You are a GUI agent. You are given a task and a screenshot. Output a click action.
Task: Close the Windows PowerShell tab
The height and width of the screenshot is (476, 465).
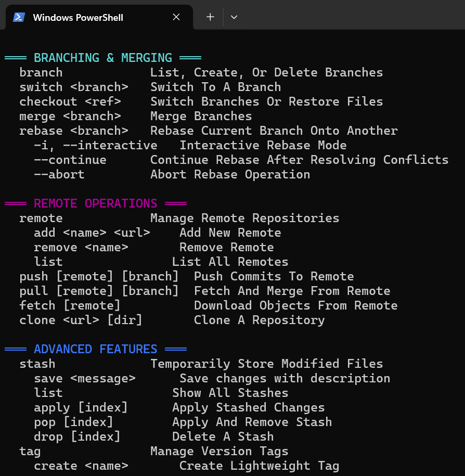tap(176, 17)
